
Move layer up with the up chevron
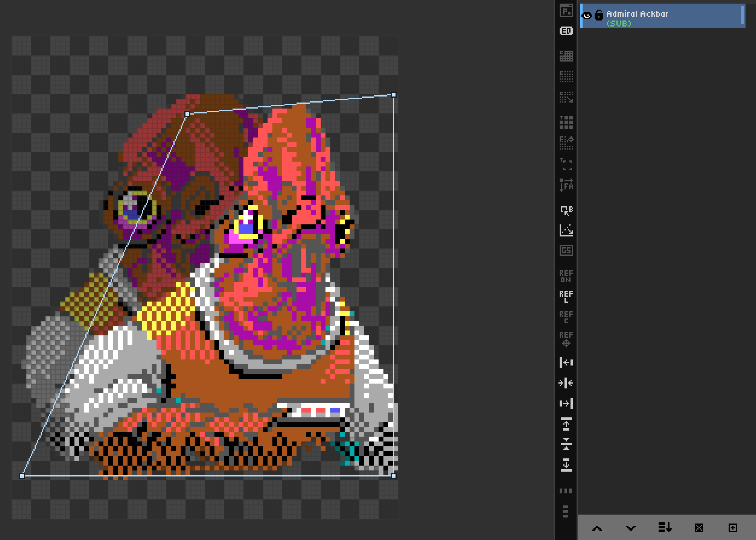pos(597,528)
